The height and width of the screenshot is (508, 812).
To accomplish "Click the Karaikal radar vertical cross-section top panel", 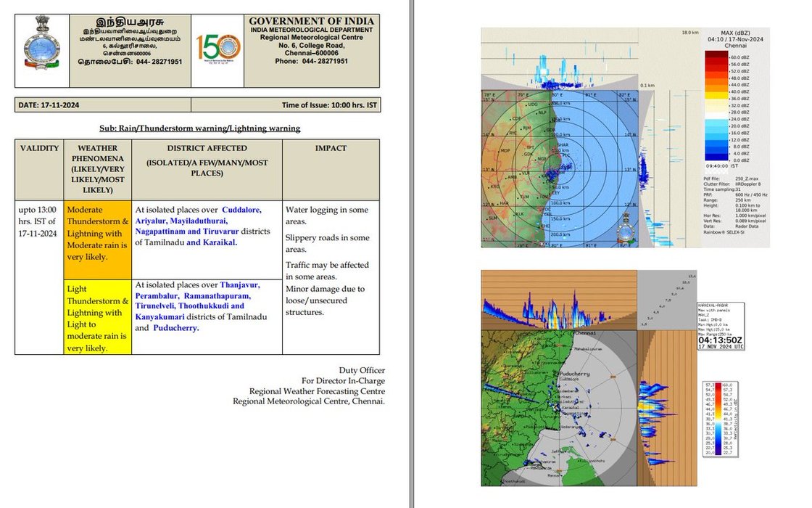I will coord(559,300).
